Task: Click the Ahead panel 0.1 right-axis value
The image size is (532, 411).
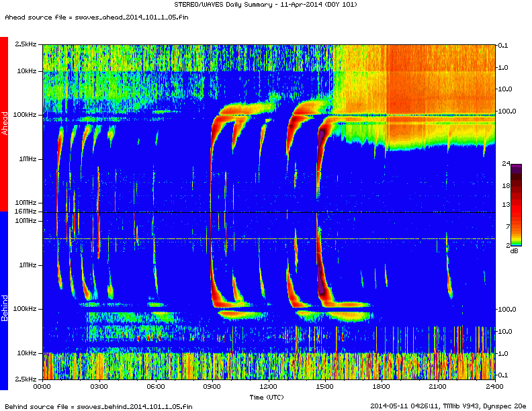Action: [503, 46]
